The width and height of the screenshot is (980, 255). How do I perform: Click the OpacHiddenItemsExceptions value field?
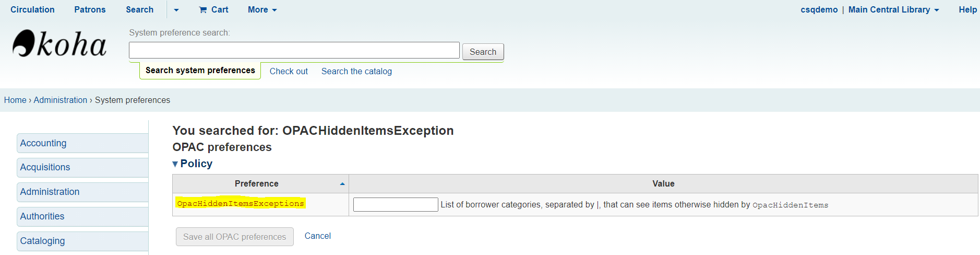click(396, 205)
